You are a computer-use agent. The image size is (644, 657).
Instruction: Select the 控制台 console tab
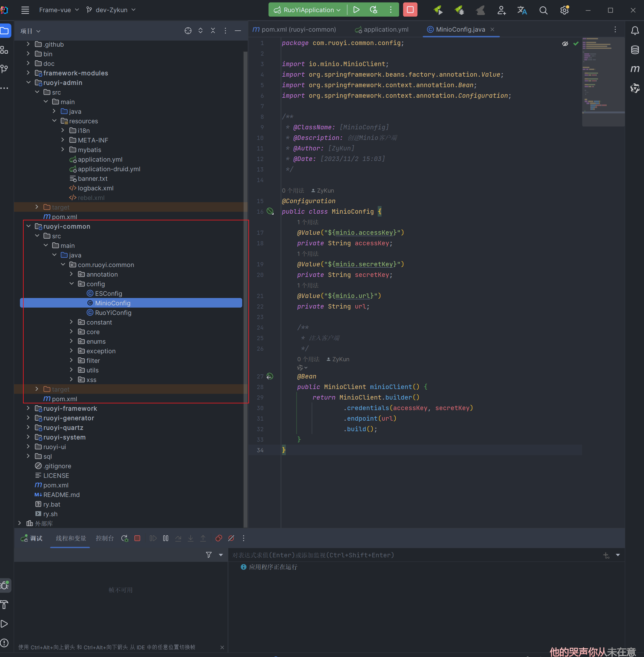(x=104, y=538)
